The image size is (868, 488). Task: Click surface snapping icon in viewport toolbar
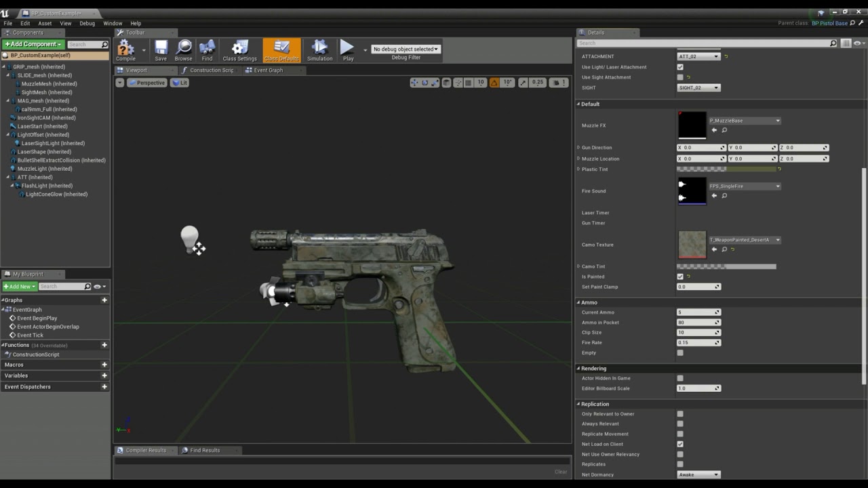click(457, 83)
